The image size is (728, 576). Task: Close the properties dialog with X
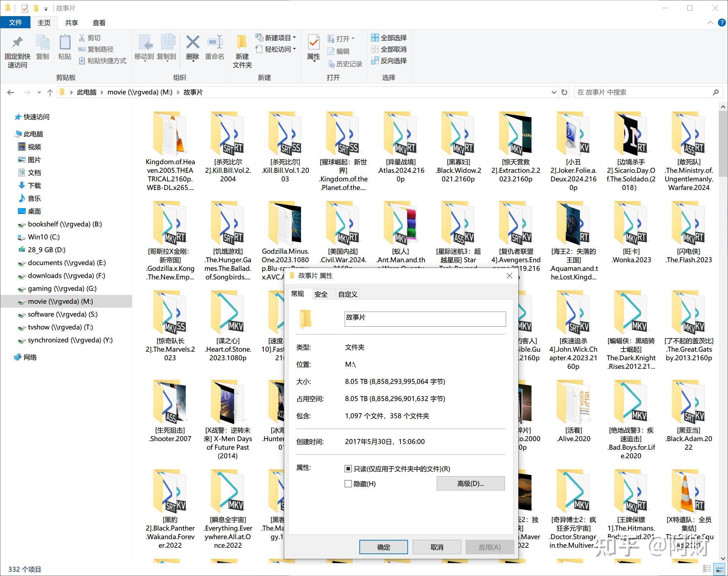509,275
